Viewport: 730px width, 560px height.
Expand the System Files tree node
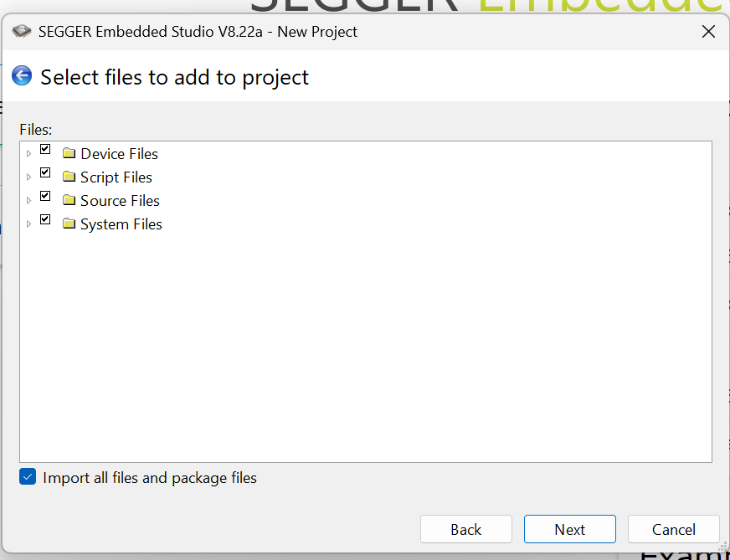tap(28, 224)
